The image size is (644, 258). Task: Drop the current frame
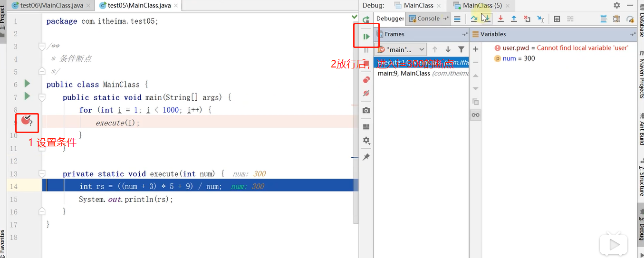[527, 19]
